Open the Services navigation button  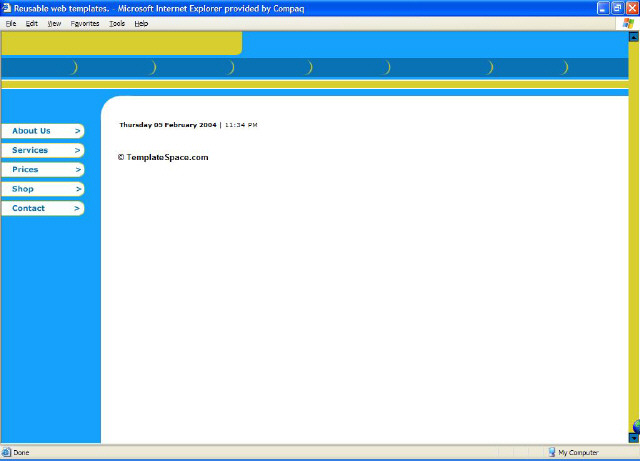pos(42,150)
